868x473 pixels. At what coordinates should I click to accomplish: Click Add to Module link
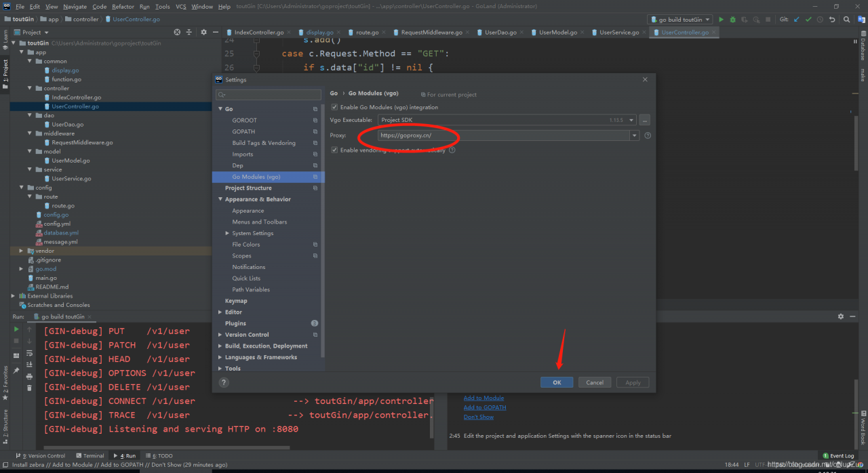[484, 398]
